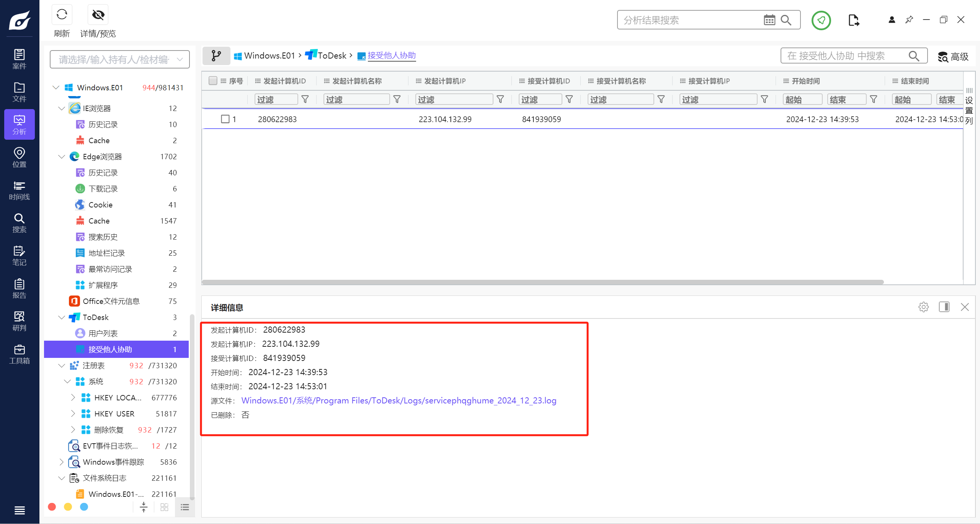This screenshot has height=524, width=980.
Task: Check the row 1 checkbox
Action: point(225,119)
